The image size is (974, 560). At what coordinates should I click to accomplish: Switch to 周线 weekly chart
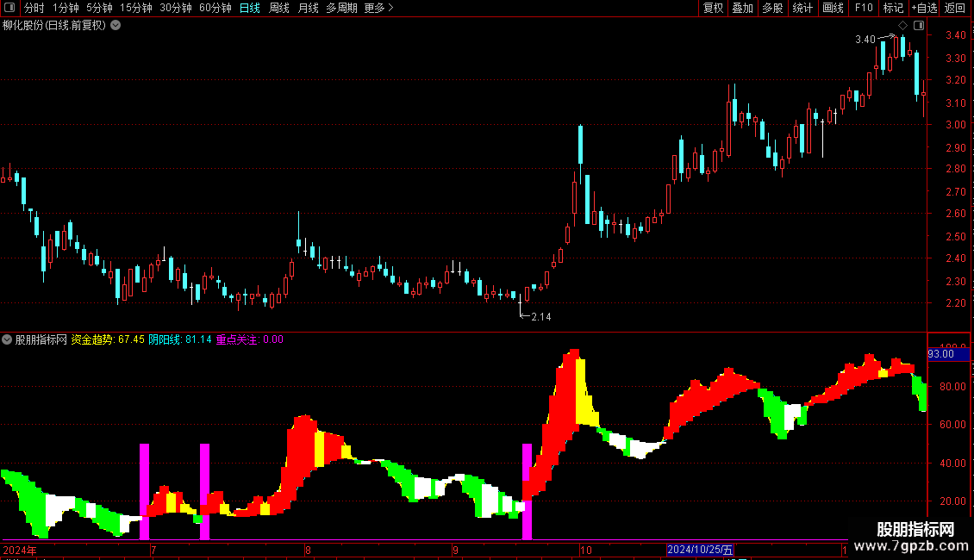click(x=279, y=8)
